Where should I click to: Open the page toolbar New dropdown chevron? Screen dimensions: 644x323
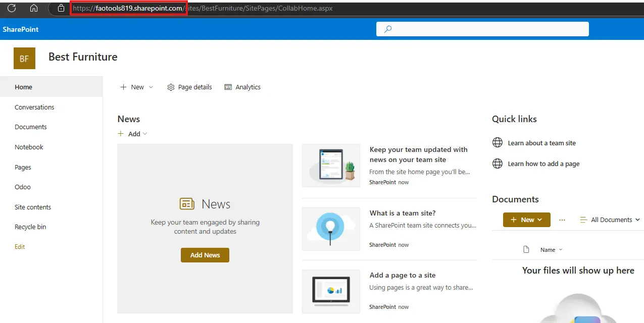click(x=151, y=87)
